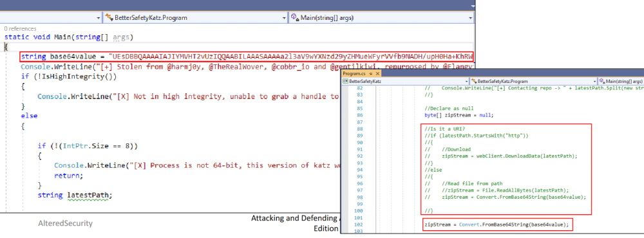Open the Main(string[] args) member dropdown in back window

[381, 17]
